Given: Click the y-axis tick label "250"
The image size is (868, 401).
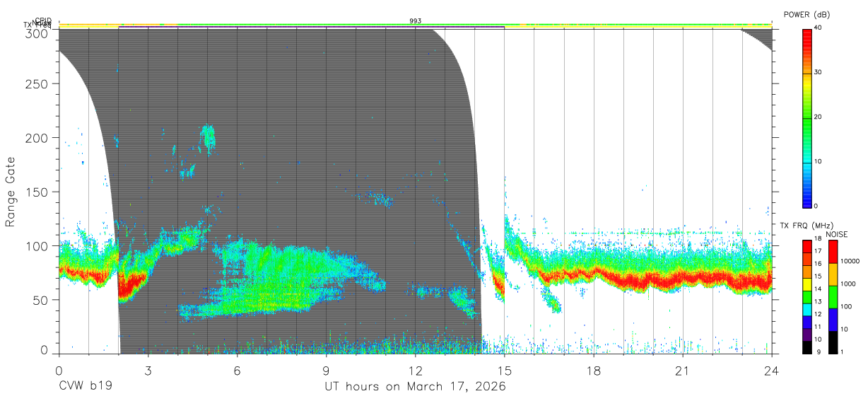Looking at the screenshot, I should (37, 84).
